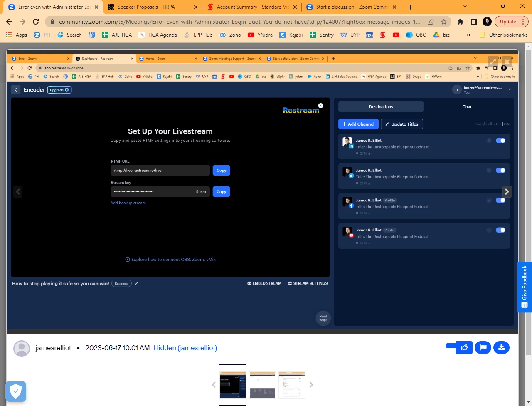
Task: Select the second thumbnail in the carousel
Action: (262, 385)
